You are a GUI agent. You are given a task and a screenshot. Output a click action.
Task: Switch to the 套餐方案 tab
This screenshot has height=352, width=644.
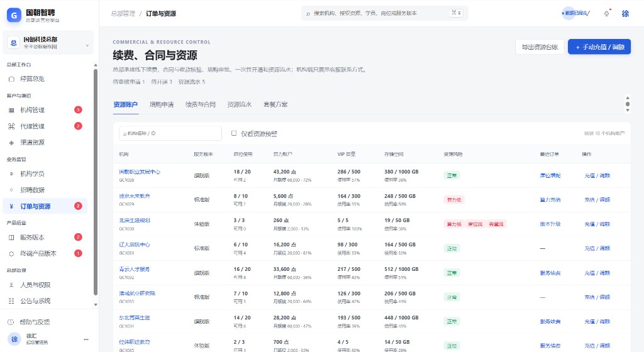(x=275, y=104)
